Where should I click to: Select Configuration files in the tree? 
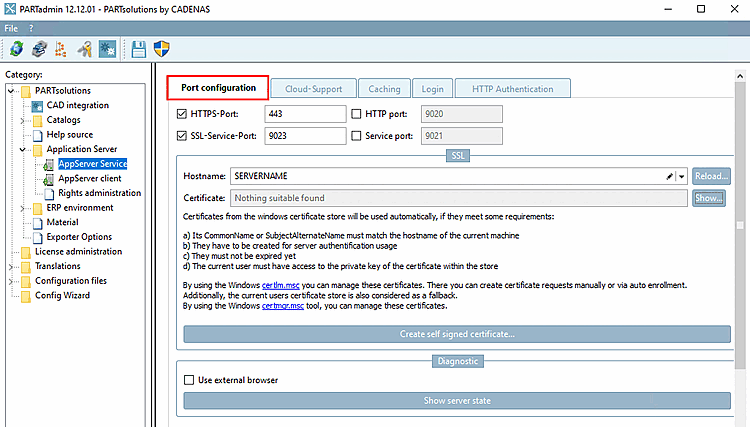[71, 281]
